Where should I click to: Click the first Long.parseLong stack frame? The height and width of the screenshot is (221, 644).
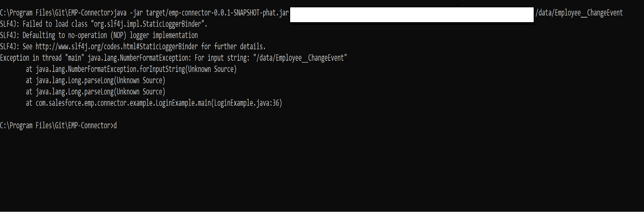click(x=100, y=80)
